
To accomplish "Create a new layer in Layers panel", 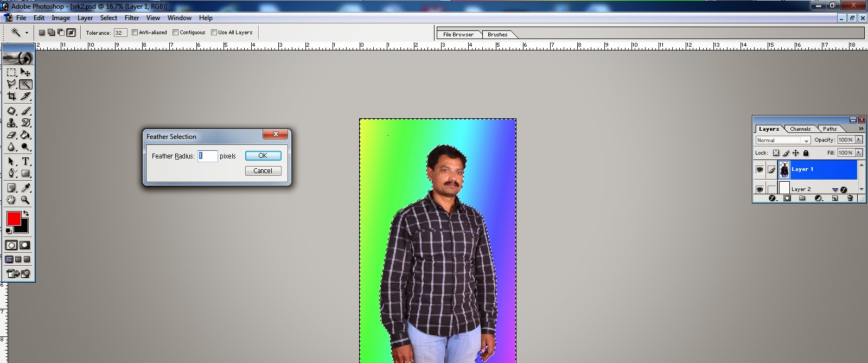I will tap(835, 198).
